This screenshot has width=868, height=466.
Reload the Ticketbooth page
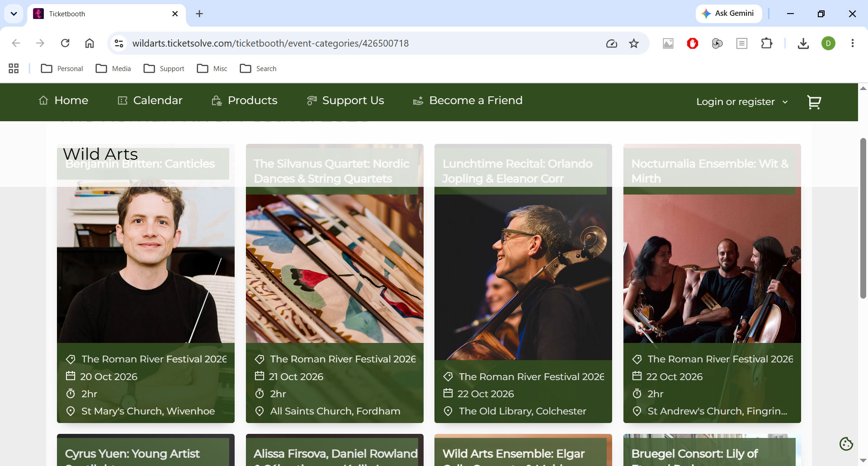pos(65,43)
